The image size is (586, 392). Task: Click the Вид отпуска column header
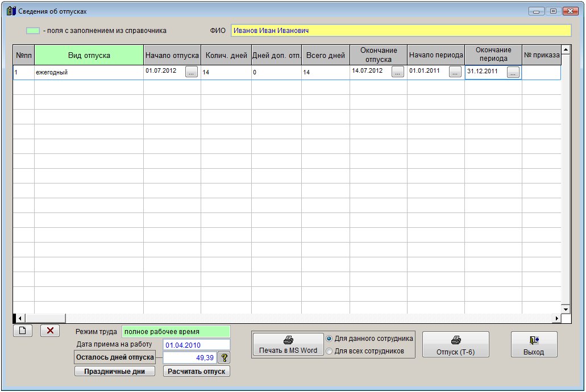click(x=89, y=55)
